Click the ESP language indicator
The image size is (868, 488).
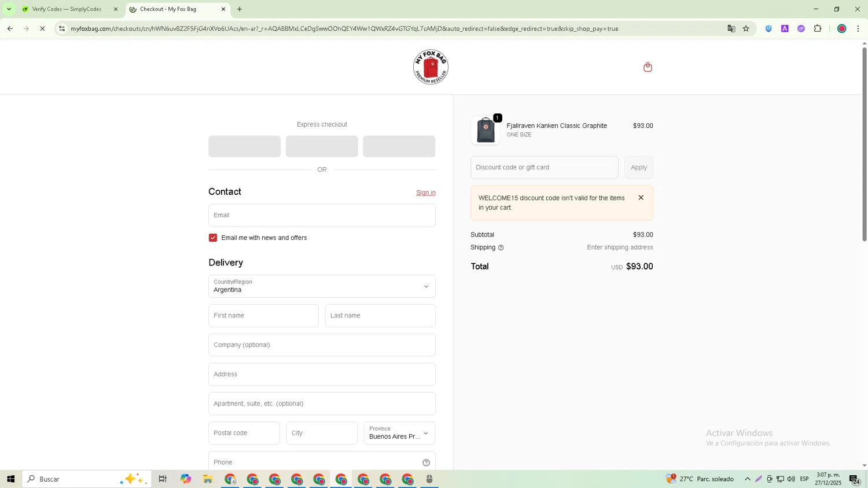click(804, 479)
